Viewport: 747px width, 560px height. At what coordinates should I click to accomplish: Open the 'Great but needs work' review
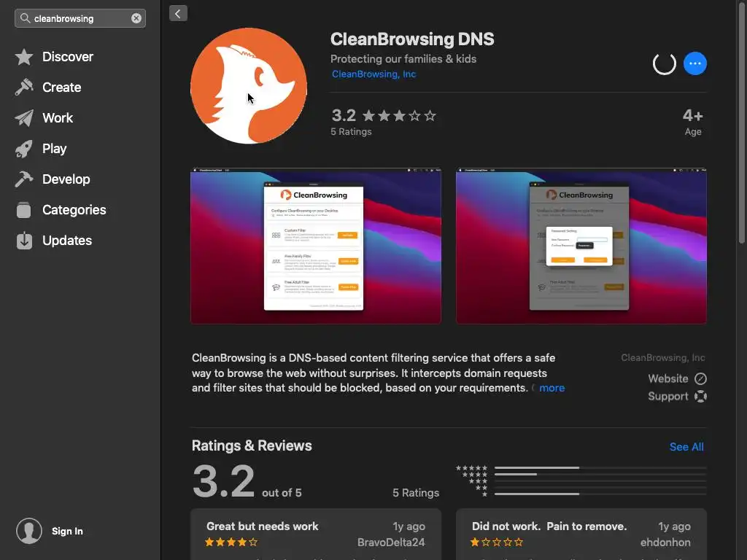(316, 534)
